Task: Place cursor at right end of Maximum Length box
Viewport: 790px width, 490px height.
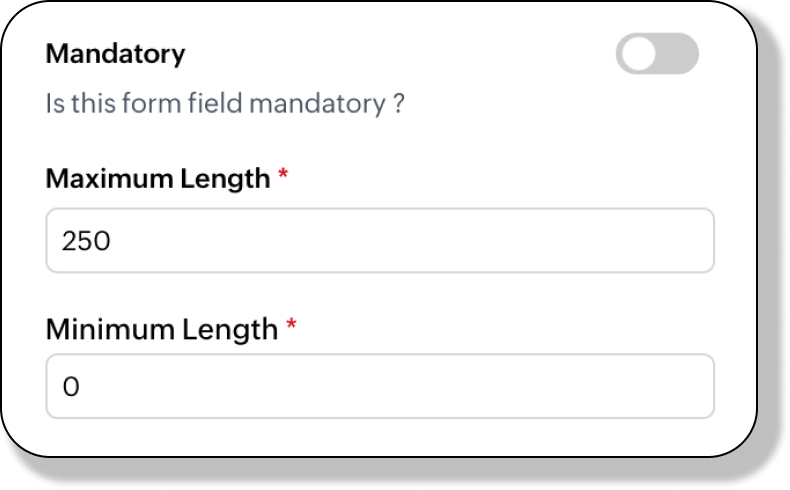Action: point(700,240)
